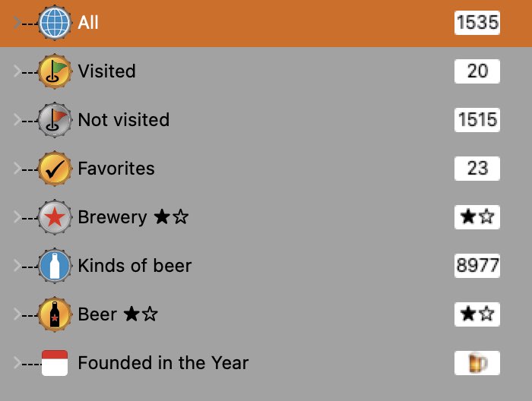
Task: Expand the All category chevron
Action: click(x=17, y=23)
